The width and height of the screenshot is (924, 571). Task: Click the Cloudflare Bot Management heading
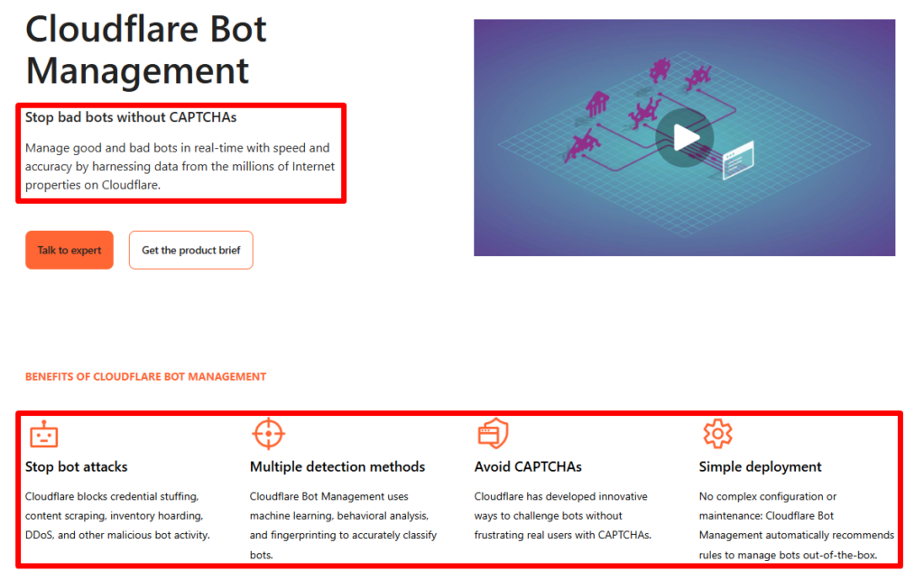[145, 50]
